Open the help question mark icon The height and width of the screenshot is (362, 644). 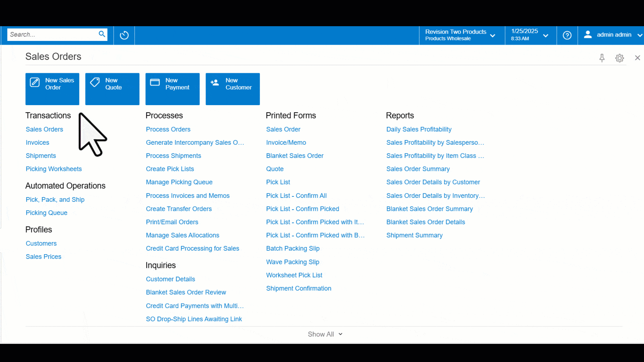(567, 35)
